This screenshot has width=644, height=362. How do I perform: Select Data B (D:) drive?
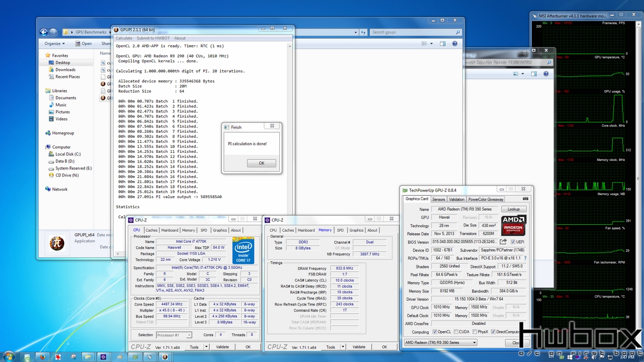coord(64,161)
